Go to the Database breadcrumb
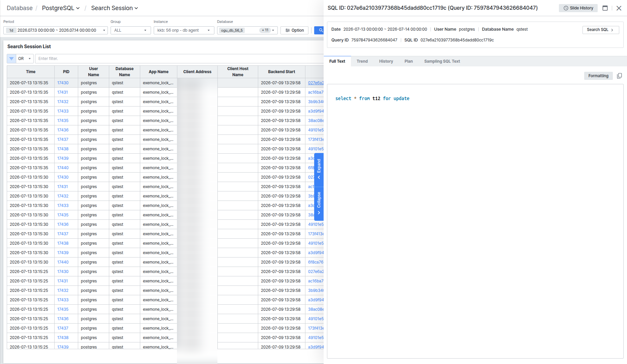 (20, 8)
